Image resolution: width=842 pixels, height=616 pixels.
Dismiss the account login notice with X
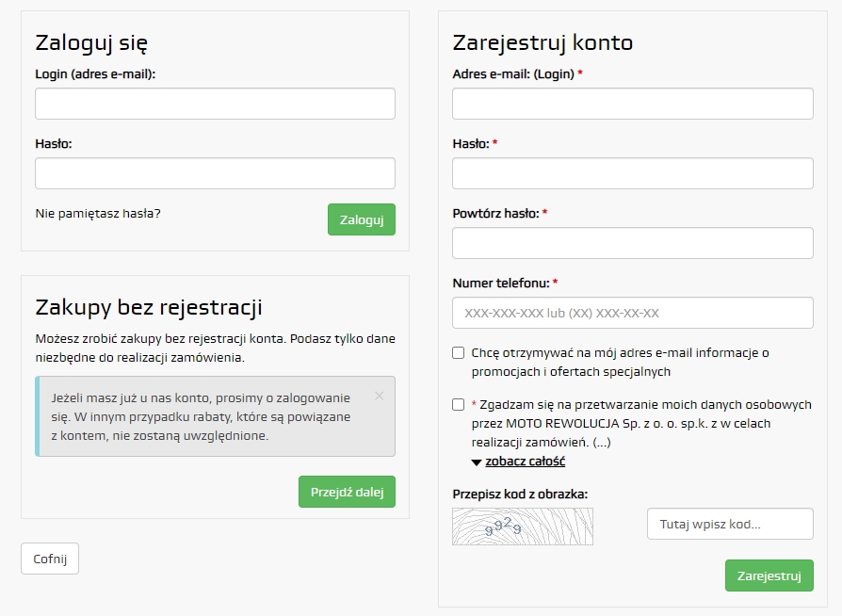click(380, 396)
